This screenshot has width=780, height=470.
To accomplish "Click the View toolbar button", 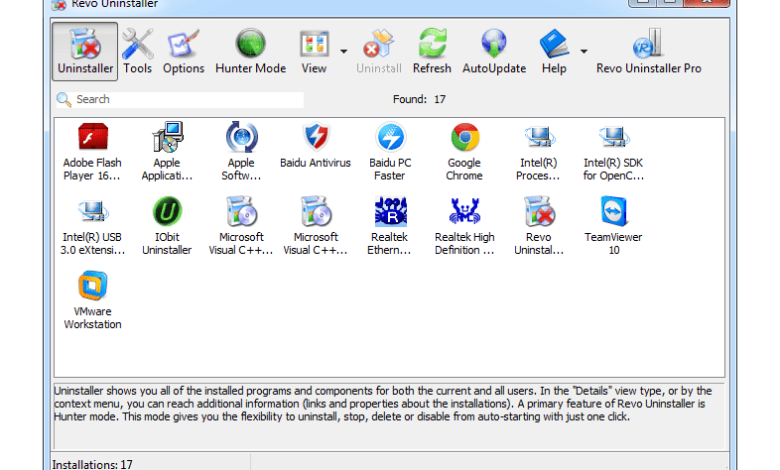I will point(314,51).
